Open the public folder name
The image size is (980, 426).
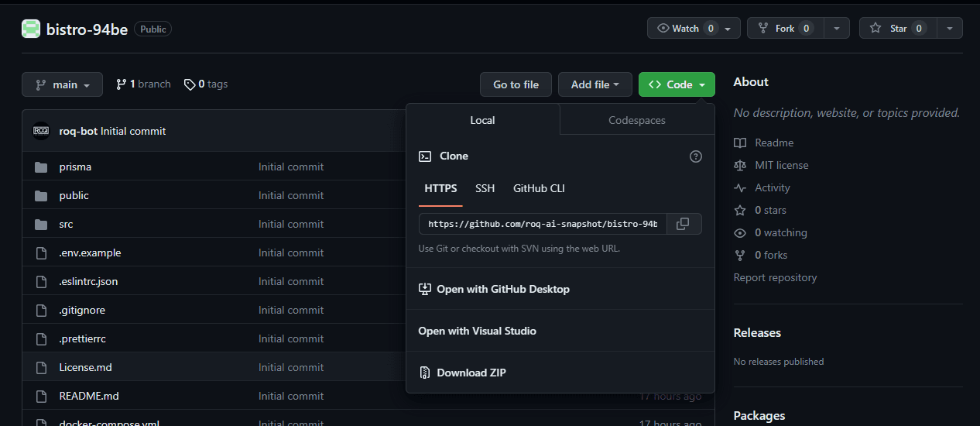coord(74,195)
